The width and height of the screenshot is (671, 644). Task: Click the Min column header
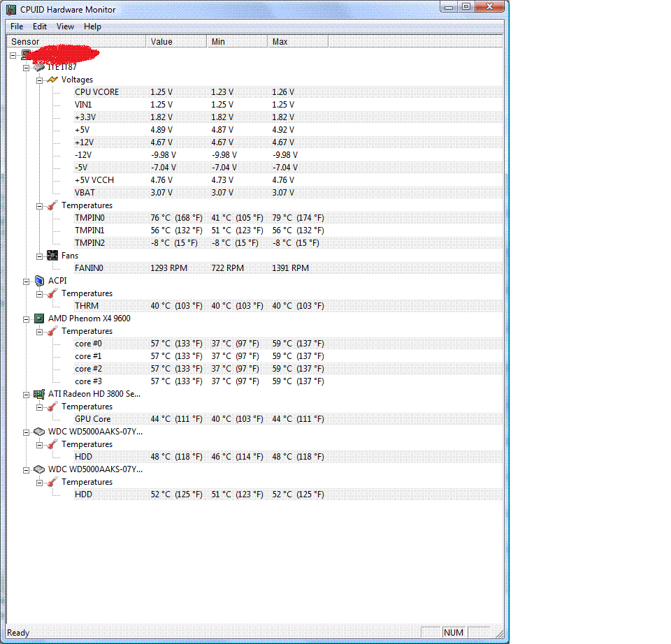[237, 41]
